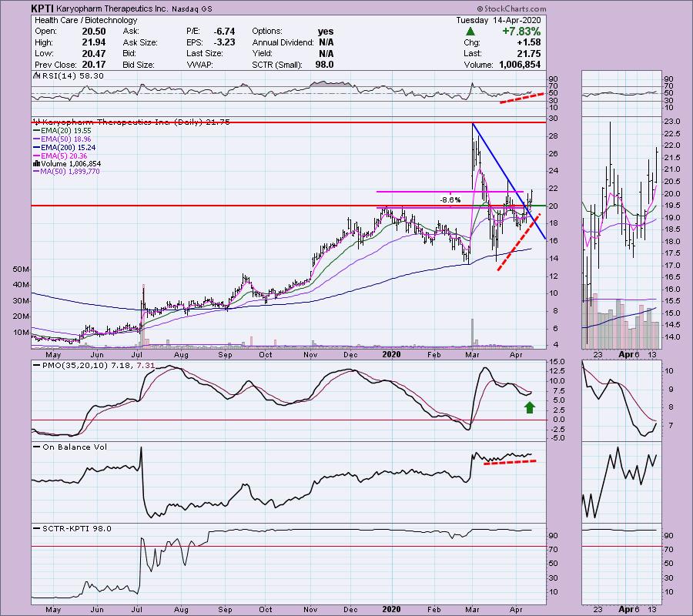Click the green up-triangle price change icon

click(470, 32)
